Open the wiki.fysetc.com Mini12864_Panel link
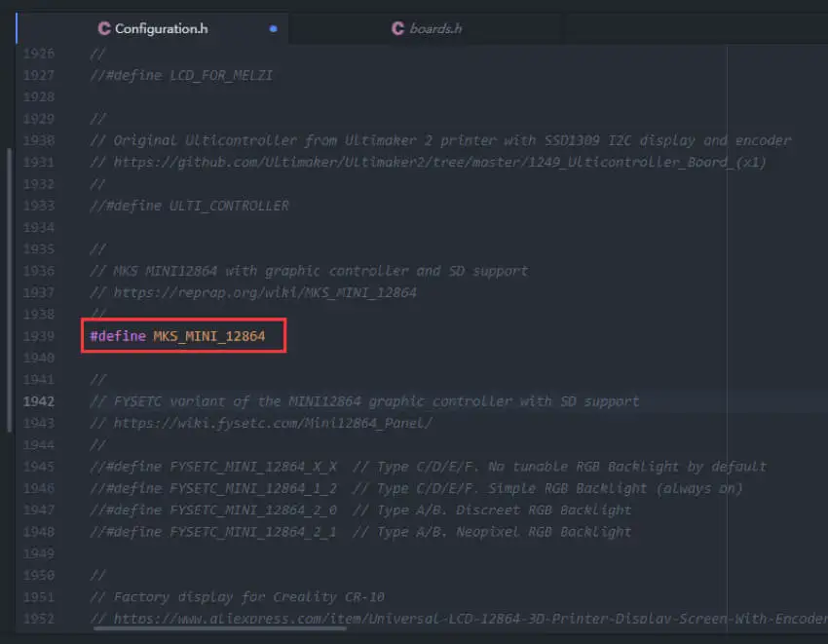Screen dimensions: 828x644 pyautogui.click(x=273, y=423)
